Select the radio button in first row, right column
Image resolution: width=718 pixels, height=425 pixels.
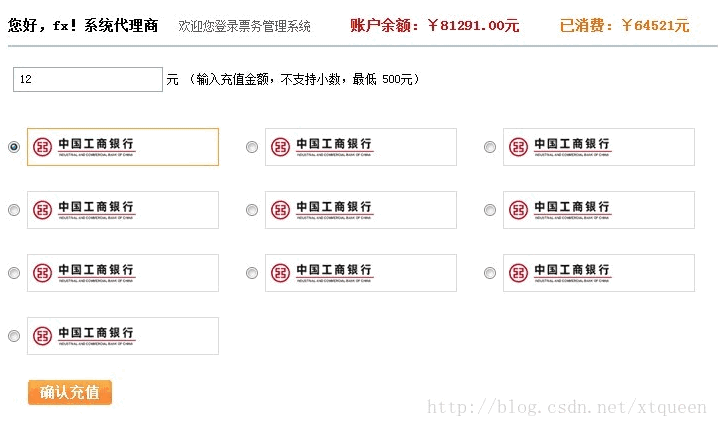490,147
